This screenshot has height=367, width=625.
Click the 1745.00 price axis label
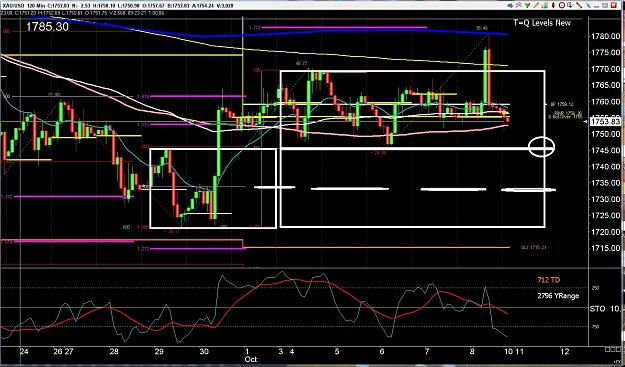point(606,151)
